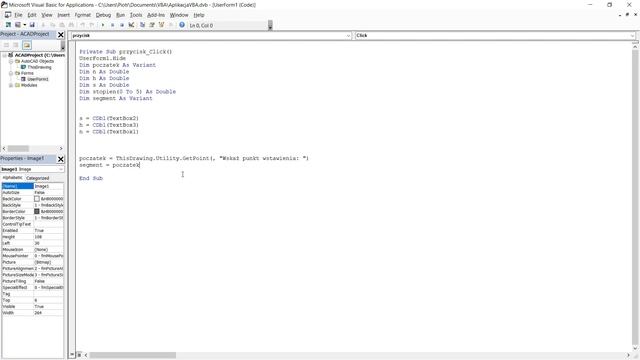Image resolution: width=640 pixels, height=360 pixels.
Task: Click the Toolbox toolbar icon
Action: pos(171,25)
